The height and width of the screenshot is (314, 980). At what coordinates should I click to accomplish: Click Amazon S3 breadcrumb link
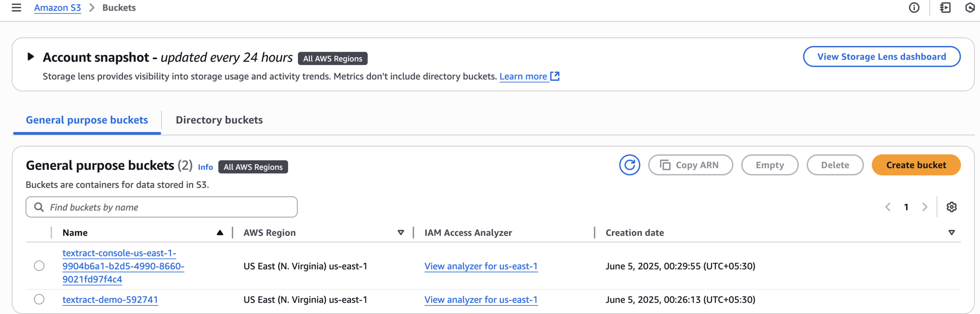(57, 8)
